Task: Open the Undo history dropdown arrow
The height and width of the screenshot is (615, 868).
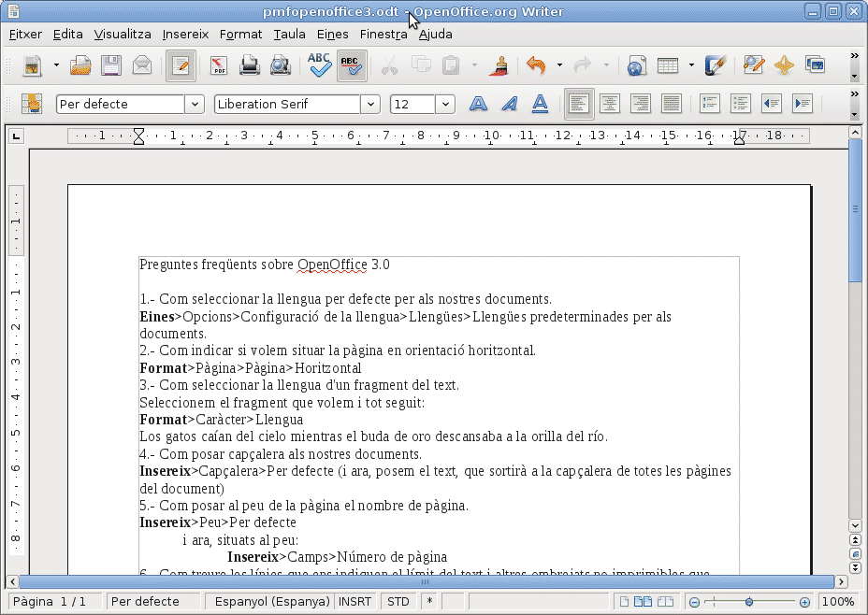Action: point(559,65)
